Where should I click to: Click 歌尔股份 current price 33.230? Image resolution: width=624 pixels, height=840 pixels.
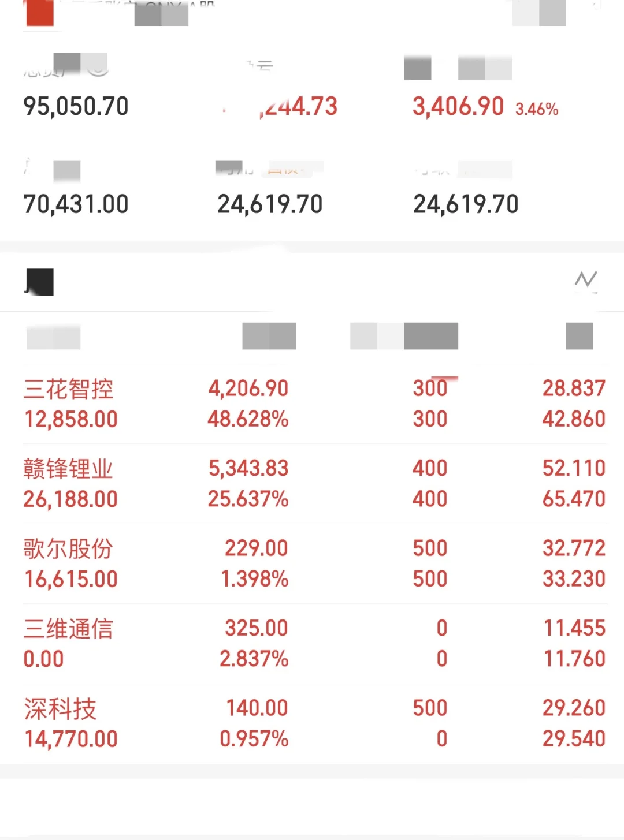[x=574, y=578]
